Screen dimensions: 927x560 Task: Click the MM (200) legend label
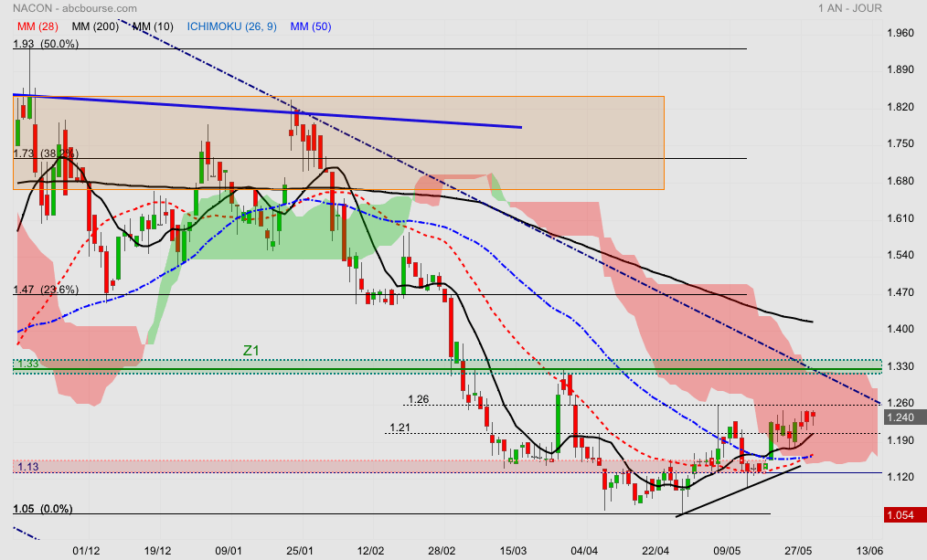pos(95,26)
